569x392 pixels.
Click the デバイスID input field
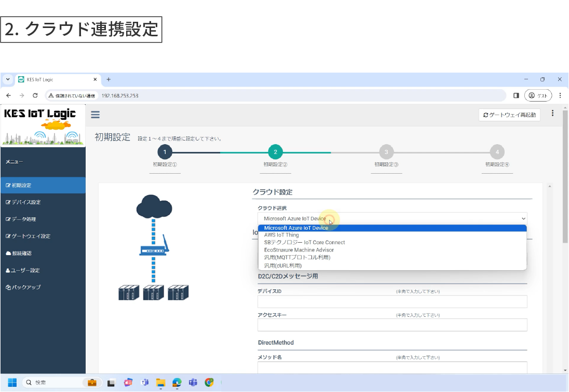(392, 301)
